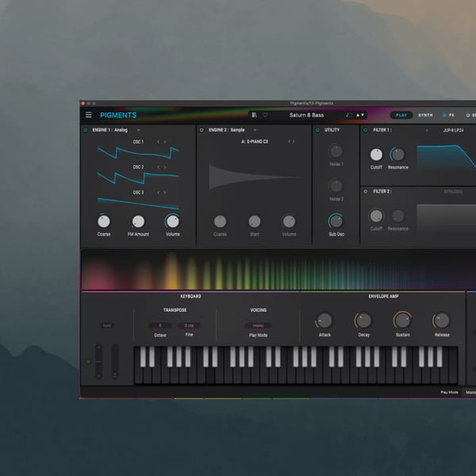476x476 pixels.
Task: Enable Filter 2 with its power button
Action: pyautogui.click(x=366, y=191)
